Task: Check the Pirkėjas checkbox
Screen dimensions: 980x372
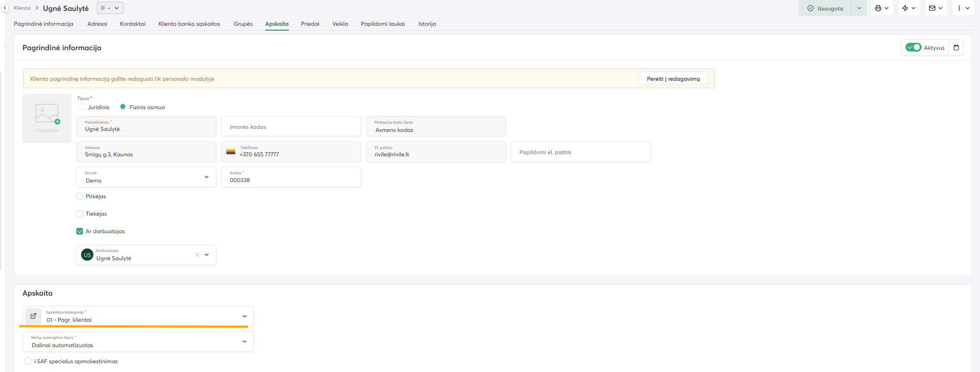Action: coord(80,196)
